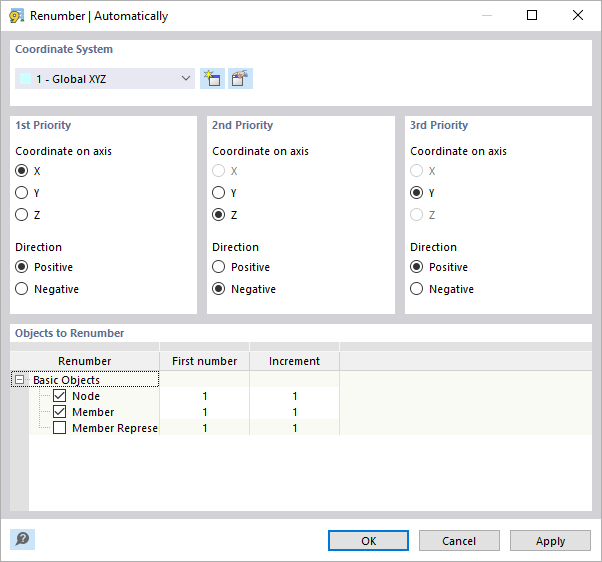Select Negative direction under 3rd Priority
This screenshot has width=602, height=562.
(417, 289)
